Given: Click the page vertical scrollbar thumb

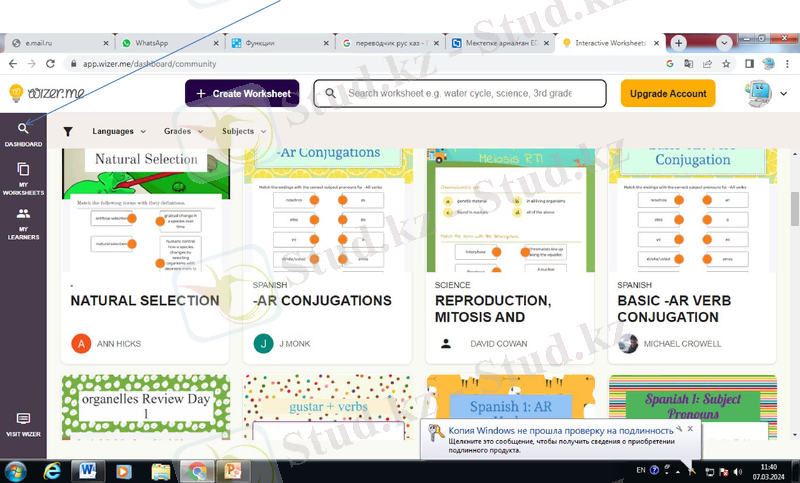Looking at the screenshot, I should [x=795, y=208].
